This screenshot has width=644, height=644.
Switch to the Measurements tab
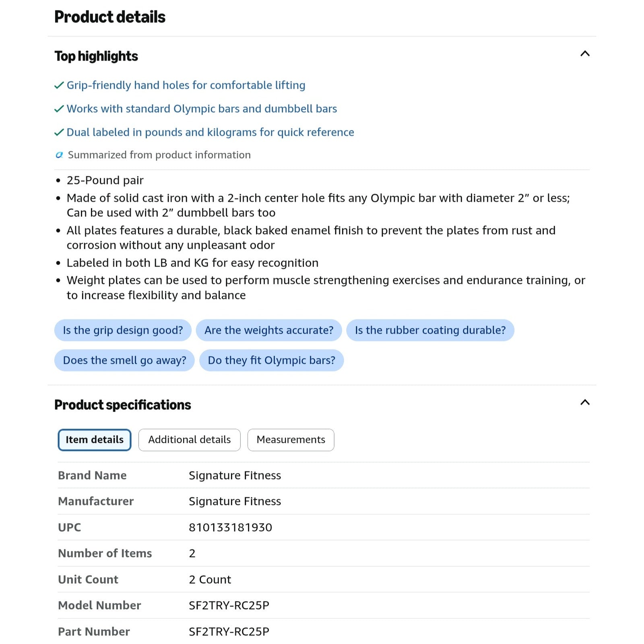(x=291, y=440)
